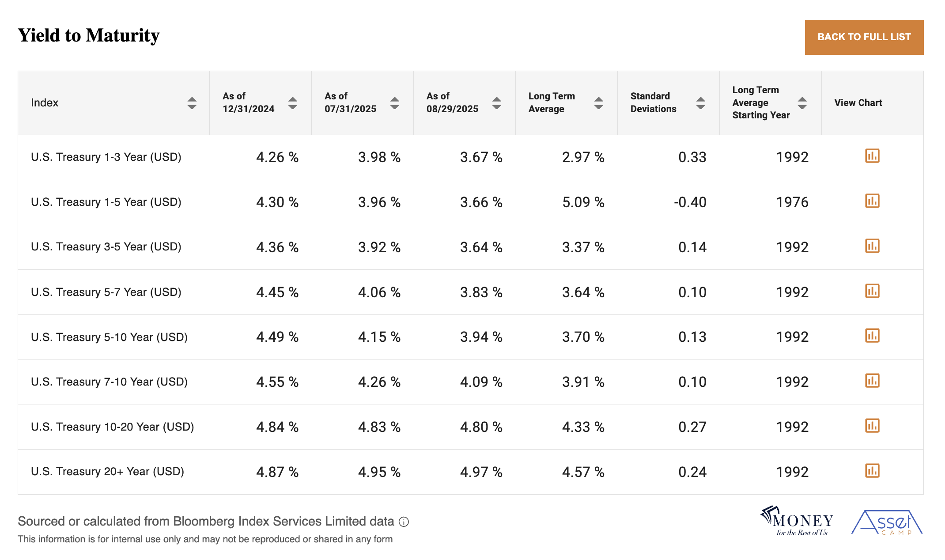The width and height of the screenshot is (945, 560).
Task: Sort by As of 08/29/2025 column
Action: tap(496, 103)
